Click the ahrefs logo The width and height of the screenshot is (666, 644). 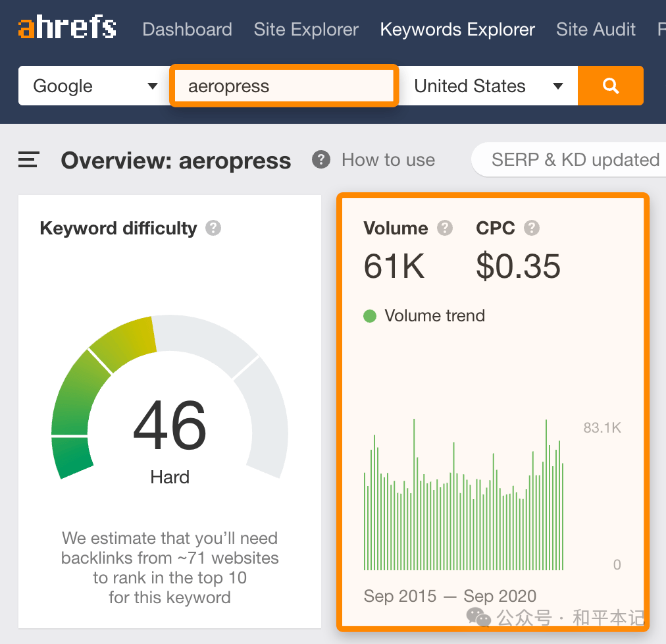pyautogui.click(x=67, y=29)
